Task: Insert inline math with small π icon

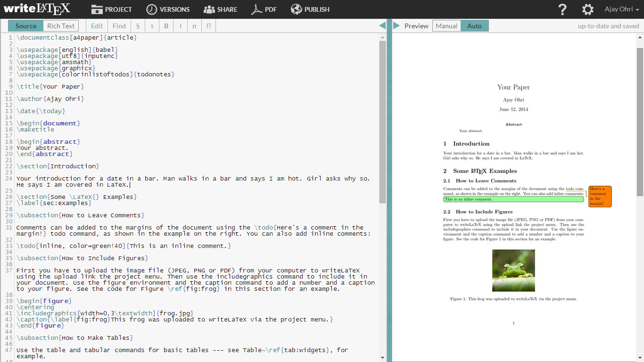Action: coord(194,26)
